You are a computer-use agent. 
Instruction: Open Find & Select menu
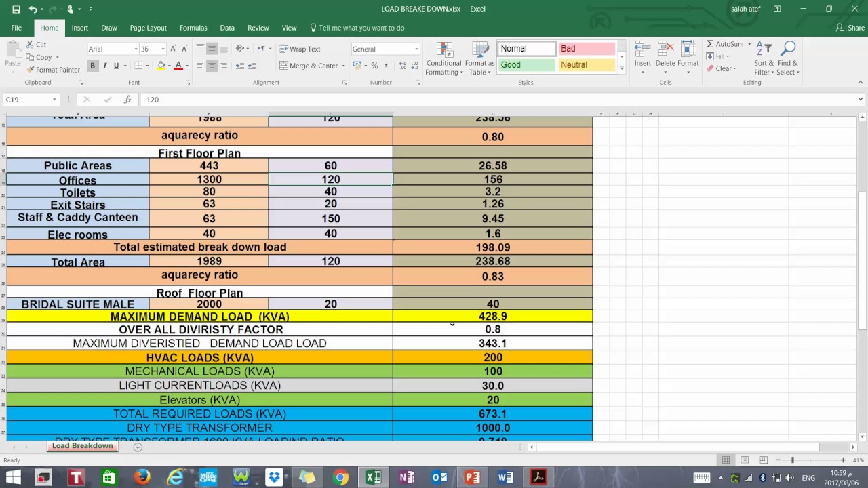point(788,59)
